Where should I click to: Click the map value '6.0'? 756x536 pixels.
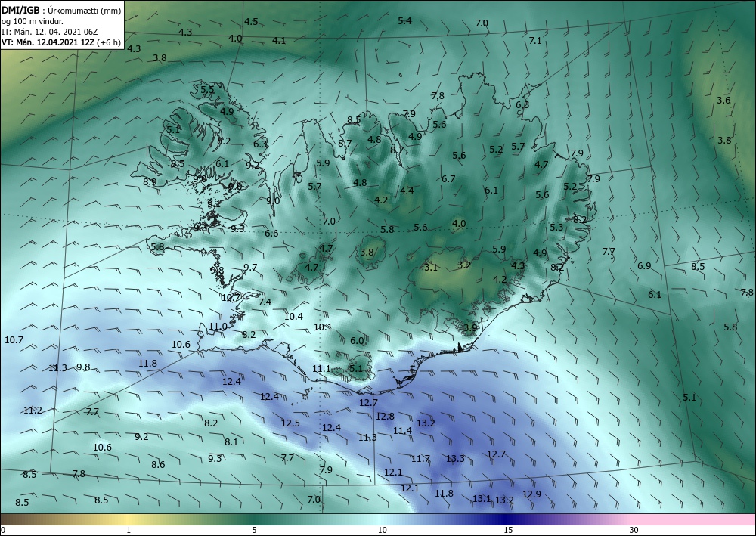click(x=357, y=341)
